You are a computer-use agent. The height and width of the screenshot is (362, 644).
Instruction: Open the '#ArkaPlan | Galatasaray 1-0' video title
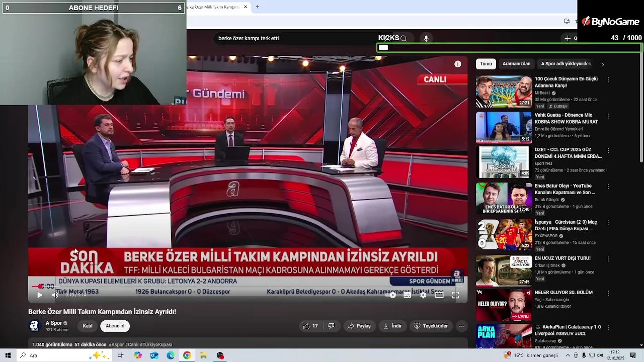[x=568, y=330]
